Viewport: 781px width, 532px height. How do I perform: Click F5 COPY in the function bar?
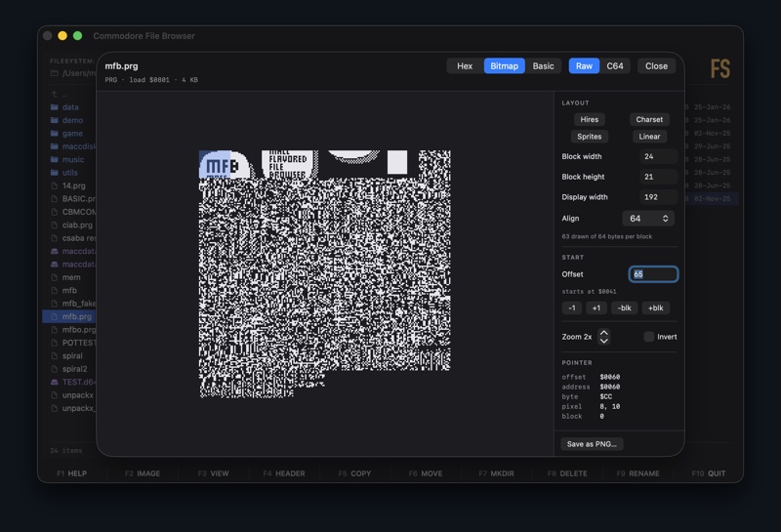[x=354, y=473]
